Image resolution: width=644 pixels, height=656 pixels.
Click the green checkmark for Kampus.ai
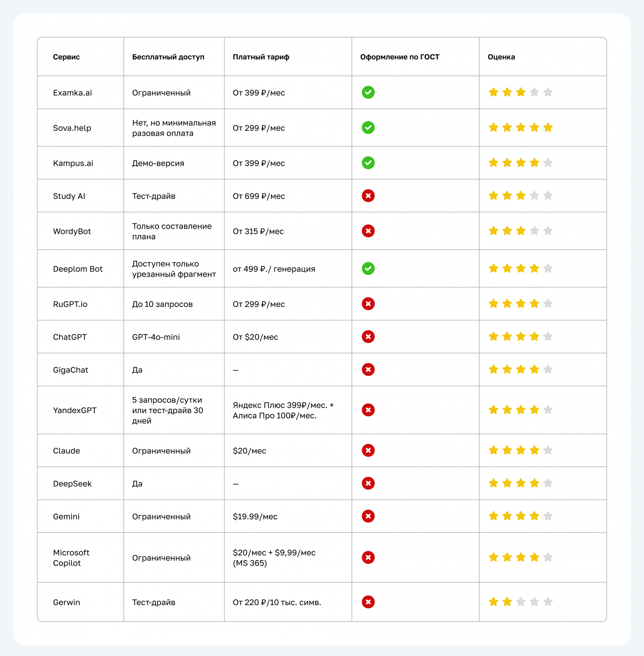[368, 163]
